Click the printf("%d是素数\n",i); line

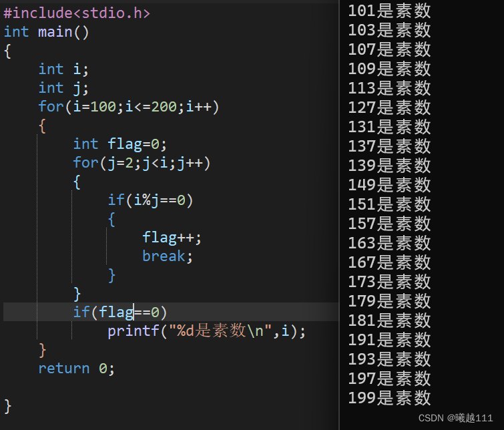pos(207,331)
